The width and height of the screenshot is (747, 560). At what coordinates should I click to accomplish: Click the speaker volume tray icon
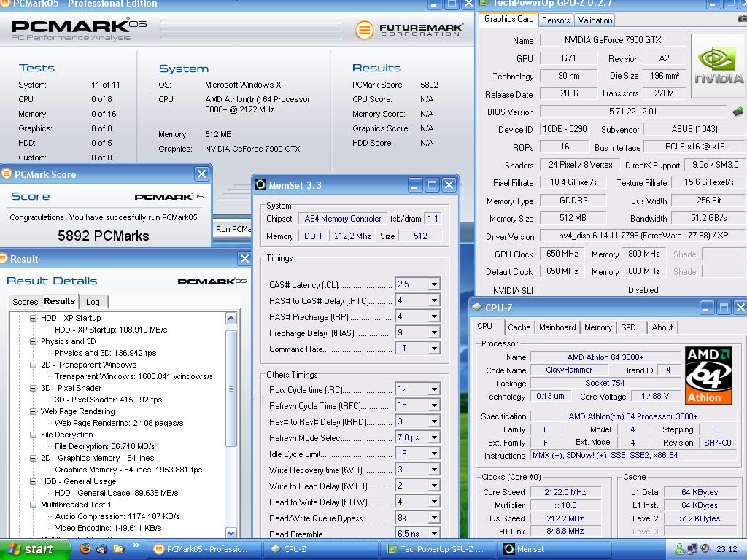click(x=704, y=548)
